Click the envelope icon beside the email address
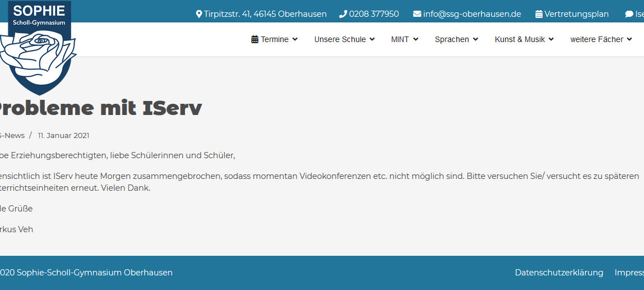 [417, 14]
